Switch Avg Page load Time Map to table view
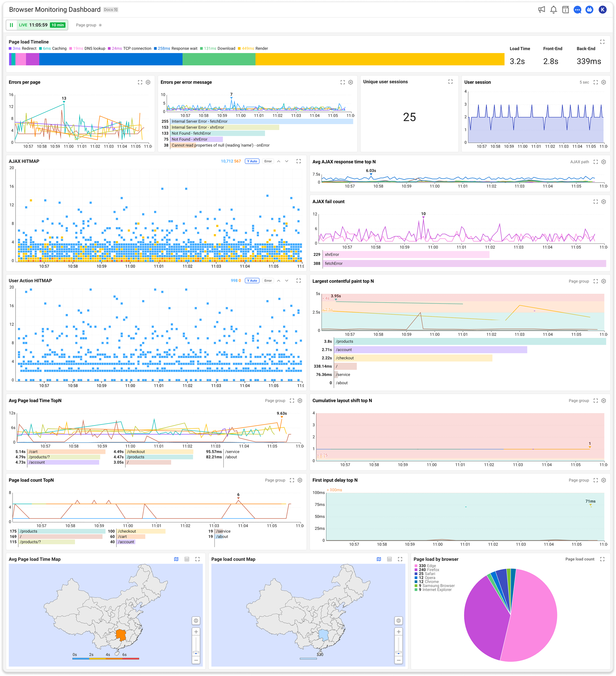This screenshot has width=616, height=676. pos(187,559)
